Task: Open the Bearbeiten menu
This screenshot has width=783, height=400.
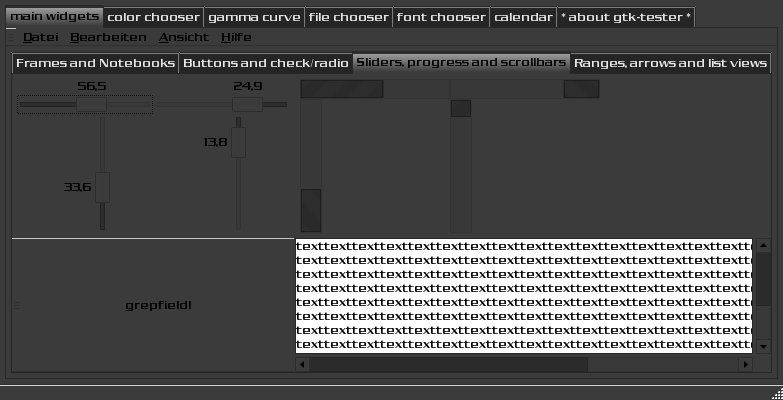Action: pyautogui.click(x=108, y=37)
